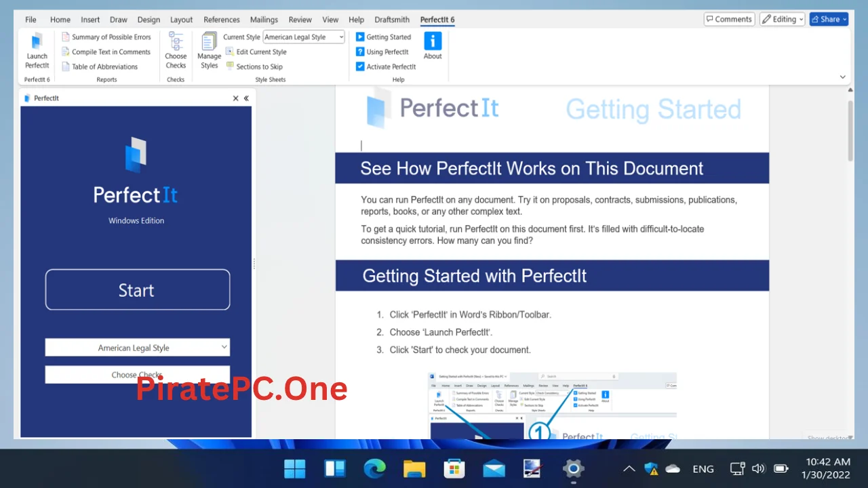The width and height of the screenshot is (868, 488).
Task: Click step 'Choose 'Launch PerfectIt'.'
Action: [441, 332]
